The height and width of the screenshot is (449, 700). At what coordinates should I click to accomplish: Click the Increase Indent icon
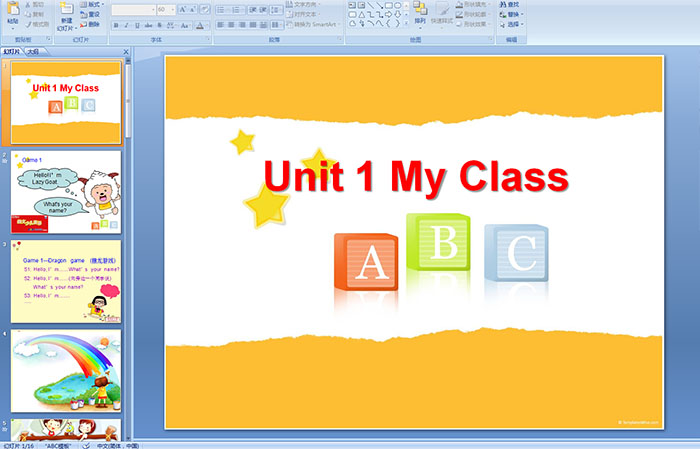263,9
